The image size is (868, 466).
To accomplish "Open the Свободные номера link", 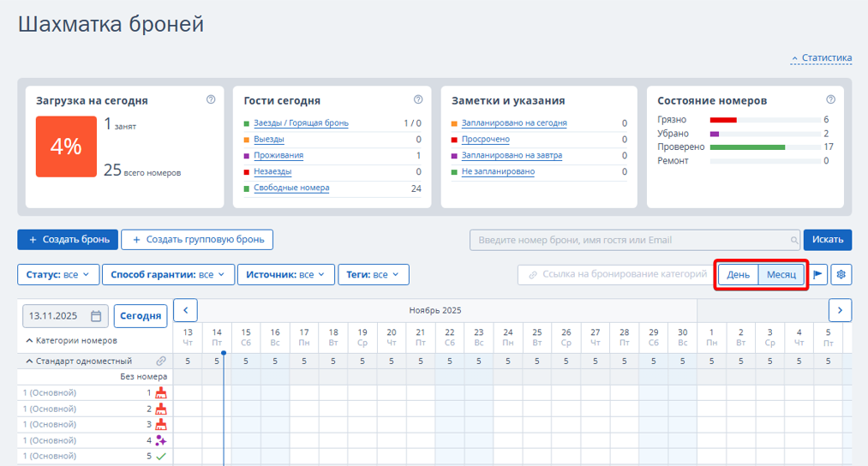I will [291, 188].
